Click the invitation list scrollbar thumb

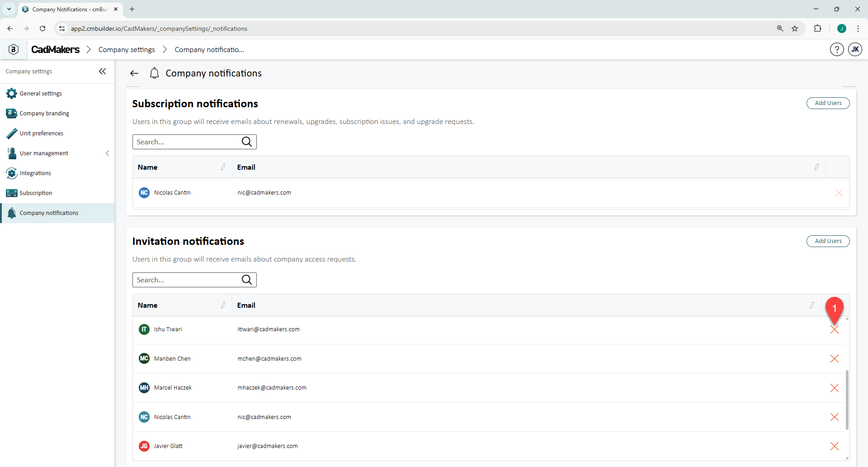[x=847, y=400]
